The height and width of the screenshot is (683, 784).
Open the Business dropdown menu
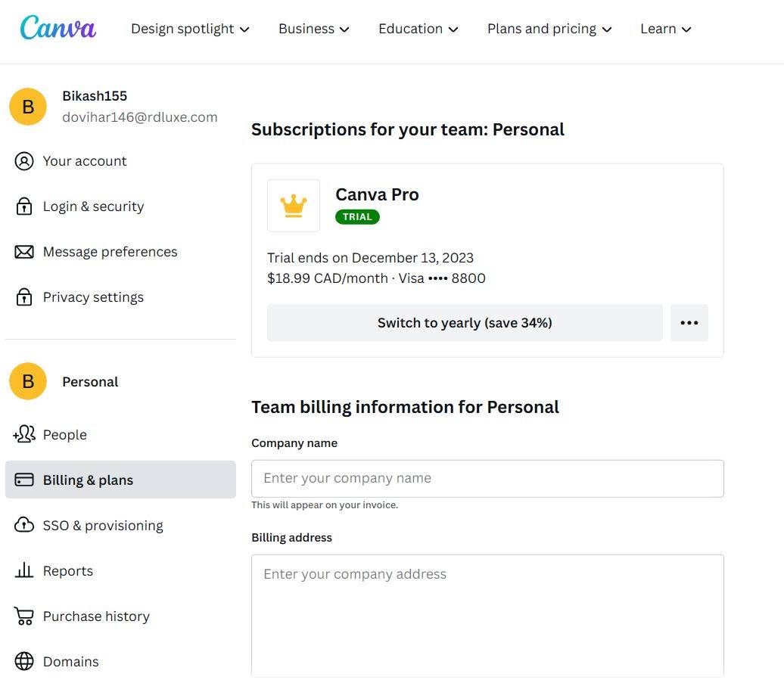pos(313,29)
